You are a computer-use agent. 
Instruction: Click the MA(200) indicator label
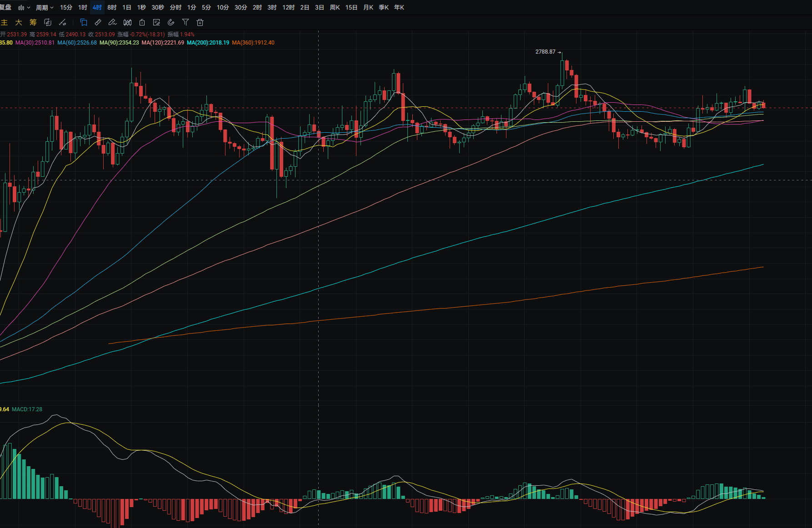208,43
